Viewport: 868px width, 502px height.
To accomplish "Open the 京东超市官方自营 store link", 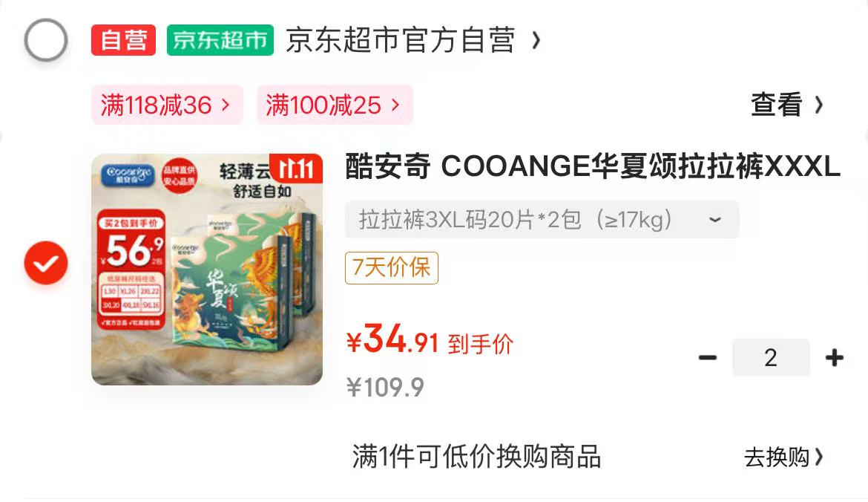I will click(401, 40).
